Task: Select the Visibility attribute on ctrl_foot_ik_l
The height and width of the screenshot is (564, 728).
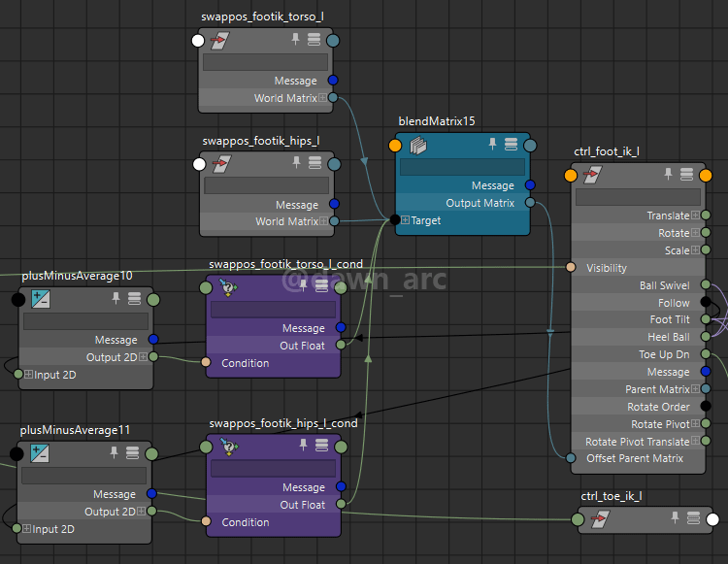Action: 607,268
